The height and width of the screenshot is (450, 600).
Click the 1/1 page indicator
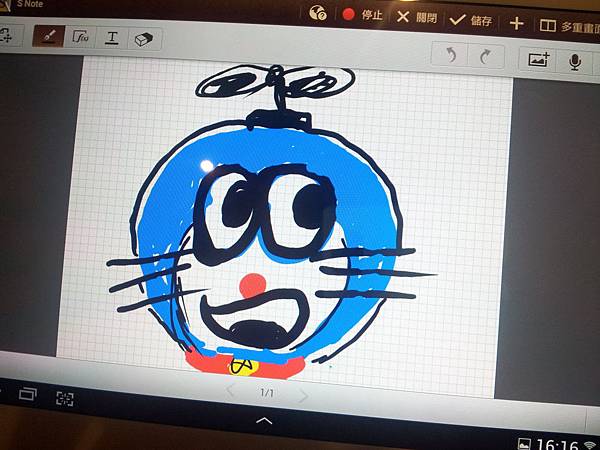tap(267, 393)
